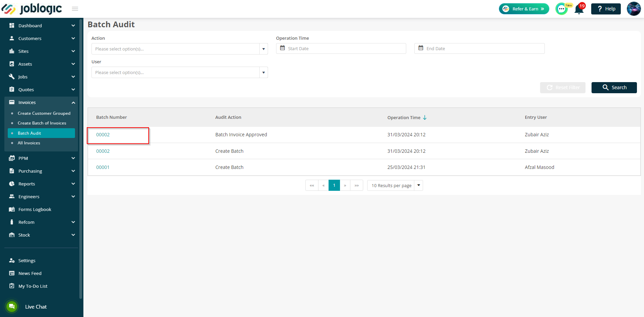Click the Jobs wrench icon
Image resolution: width=644 pixels, height=317 pixels.
pyautogui.click(x=12, y=77)
